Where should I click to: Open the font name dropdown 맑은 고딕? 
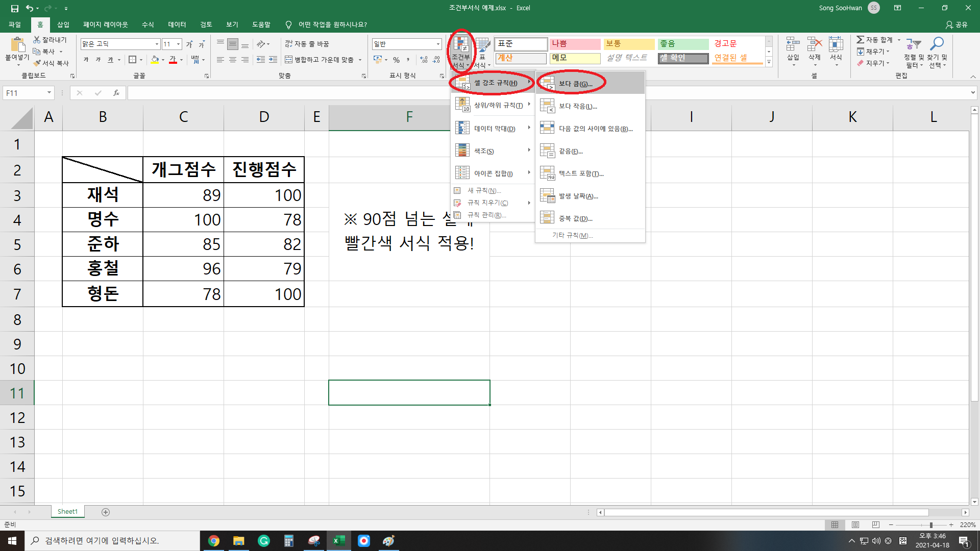157,44
